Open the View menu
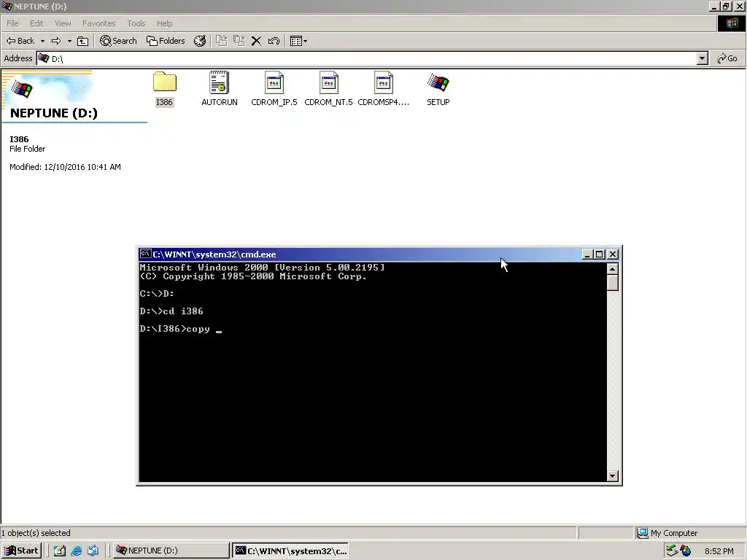 tap(63, 23)
